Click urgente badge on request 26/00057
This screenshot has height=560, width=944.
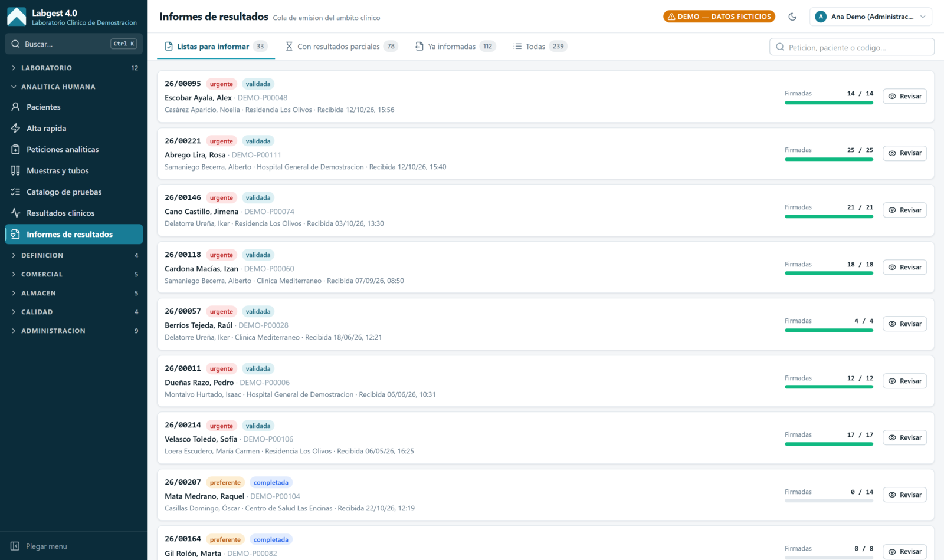tap(221, 312)
